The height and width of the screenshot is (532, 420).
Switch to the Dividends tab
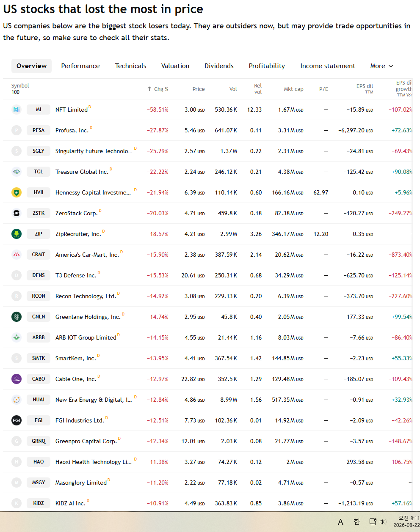coord(219,66)
